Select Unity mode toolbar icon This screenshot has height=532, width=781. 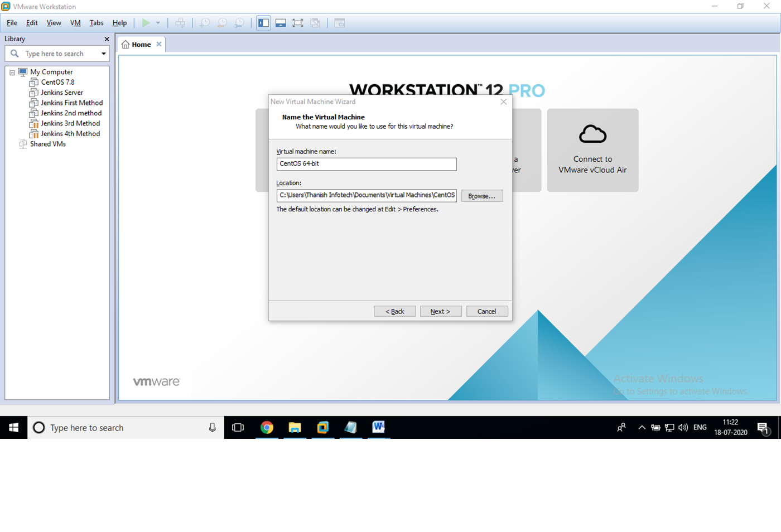click(x=315, y=23)
